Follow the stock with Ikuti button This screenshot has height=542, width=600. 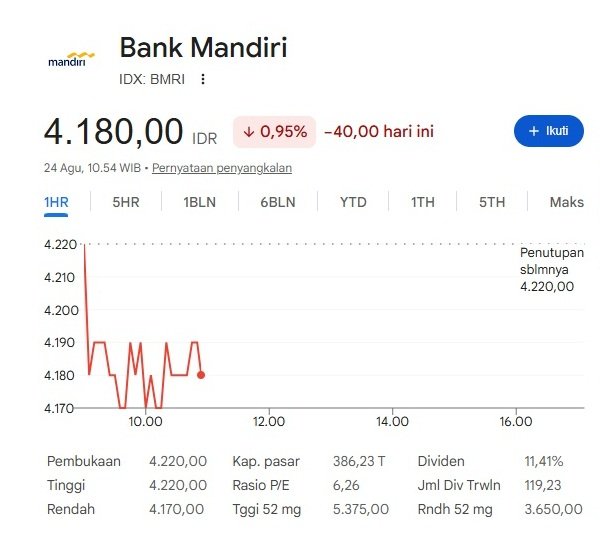[549, 131]
